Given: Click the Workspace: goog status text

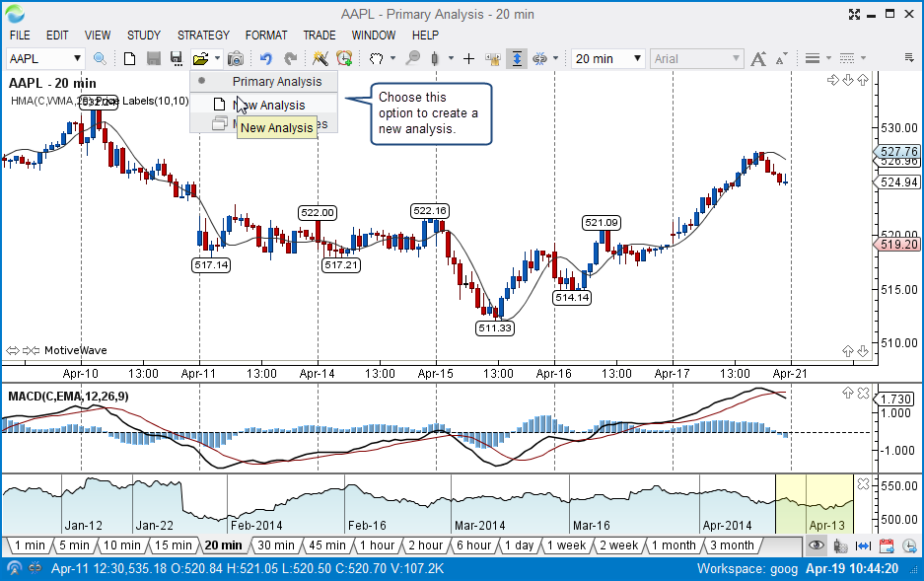Looking at the screenshot, I should pos(747,568).
